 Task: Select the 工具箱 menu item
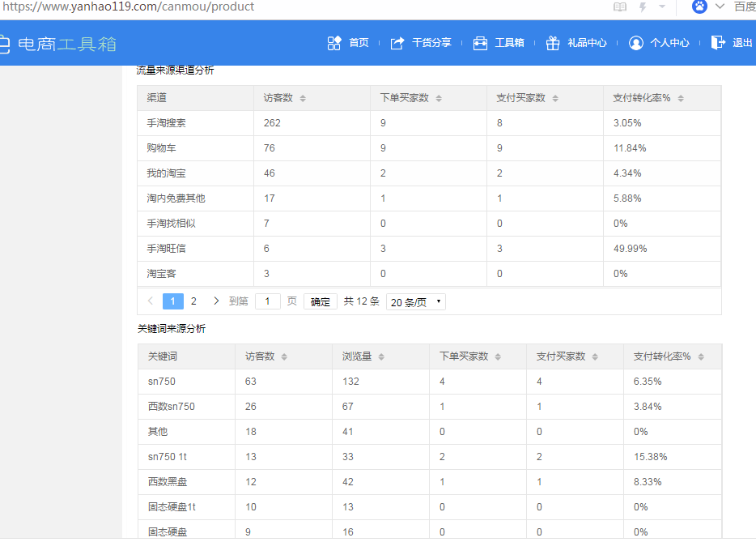[509, 43]
